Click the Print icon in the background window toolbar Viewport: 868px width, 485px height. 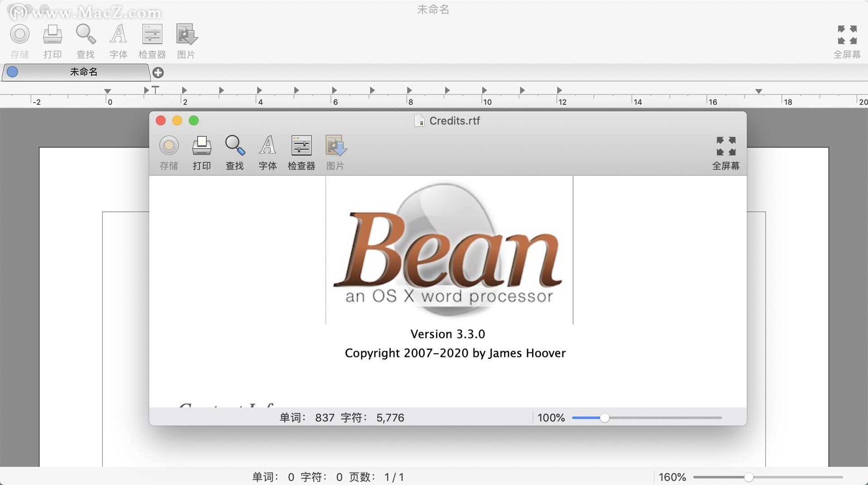pyautogui.click(x=52, y=35)
